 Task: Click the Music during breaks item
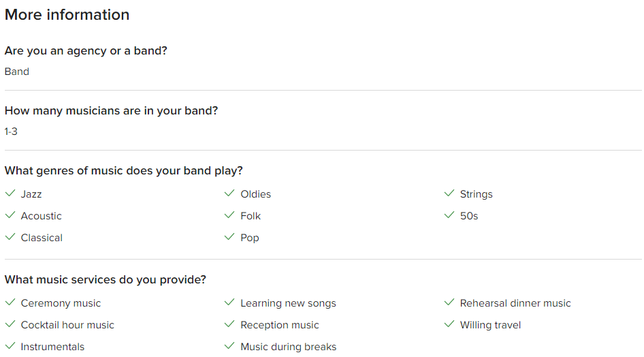click(x=289, y=347)
